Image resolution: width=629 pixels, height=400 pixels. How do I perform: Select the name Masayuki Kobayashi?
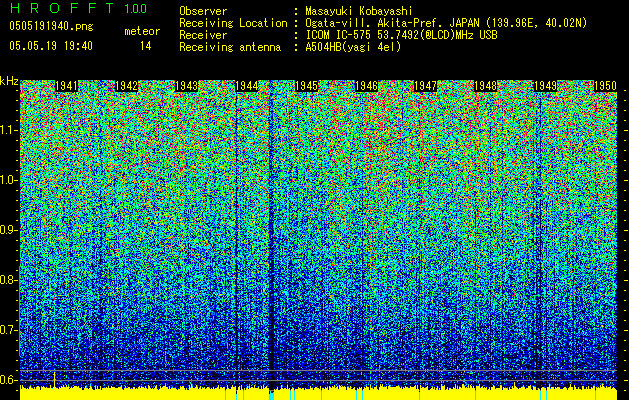(359, 11)
